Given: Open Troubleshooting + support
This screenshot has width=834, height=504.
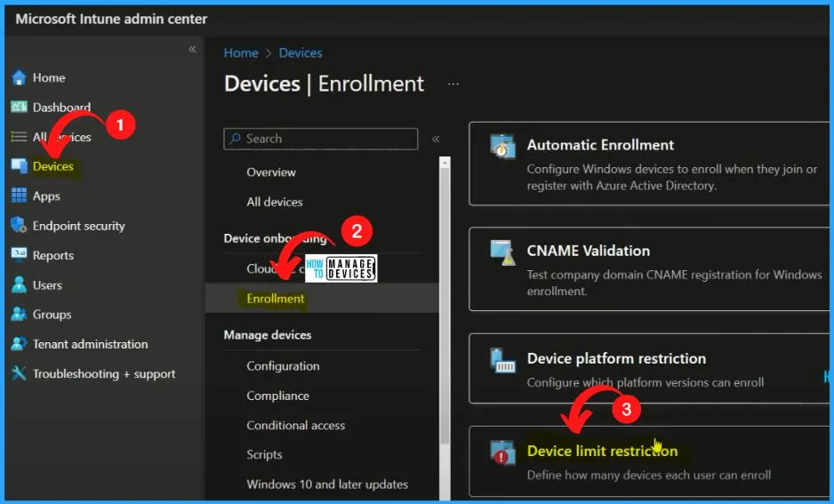Looking at the screenshot, I should point(104,373).
